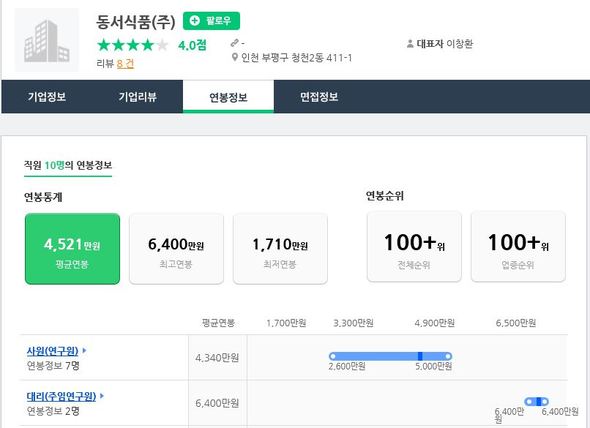The height and width of the screenshot is (428, 590).
Task: Follow the company with 팔로우 button
Action: click(211, 21)
